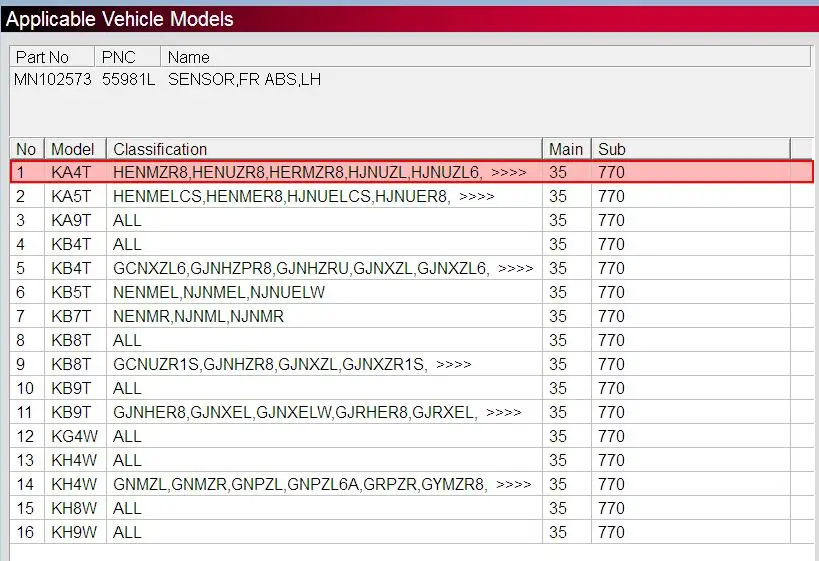819x561 pixels.
Task: Expand >>>> in the KA4T HENMZR8 row
Action: [509, 172]
